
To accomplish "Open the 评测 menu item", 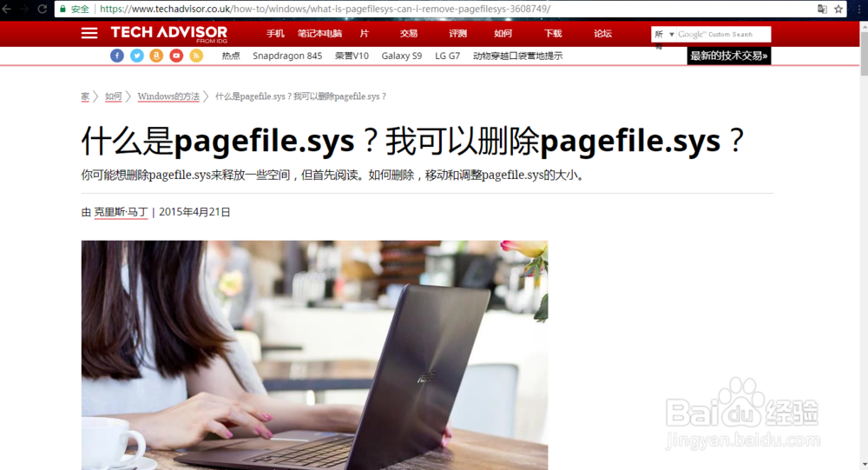I will (x=457, y=34).
